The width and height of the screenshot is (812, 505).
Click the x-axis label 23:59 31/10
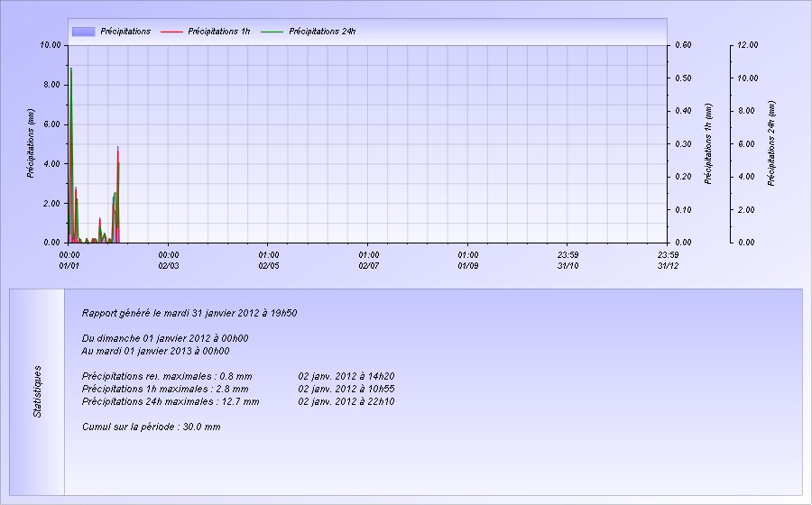pyautogui.click(x=567, y=261)
